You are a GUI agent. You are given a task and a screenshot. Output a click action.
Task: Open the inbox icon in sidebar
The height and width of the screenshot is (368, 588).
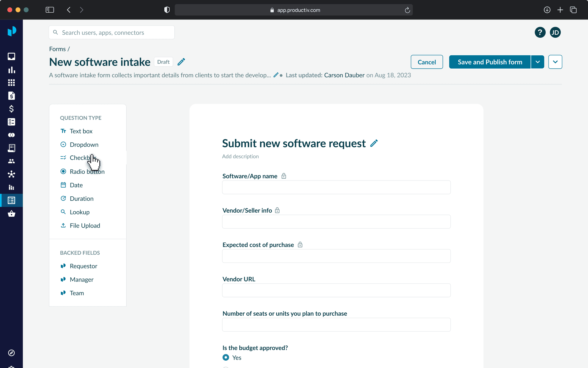pyautogui.click(x=11, y=56)
